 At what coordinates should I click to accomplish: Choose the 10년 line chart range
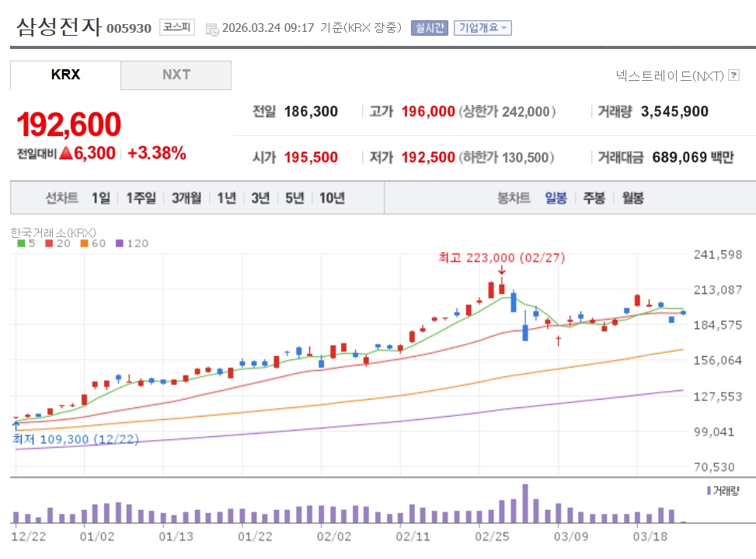[x=332, y=198]
